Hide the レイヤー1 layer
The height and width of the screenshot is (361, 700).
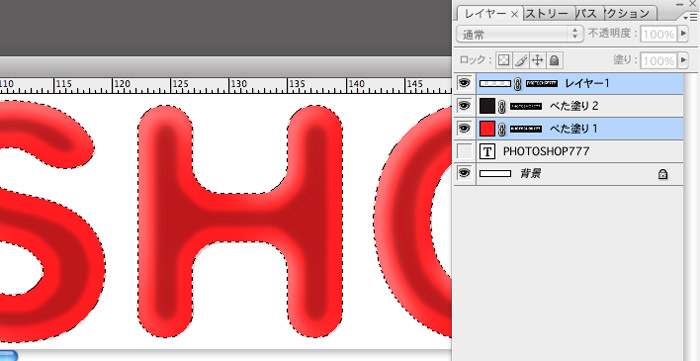pos(465,83)
